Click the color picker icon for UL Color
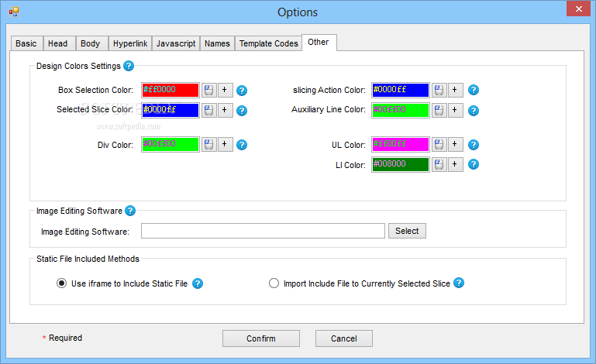The image size is (596, 364). coord(439,144)
